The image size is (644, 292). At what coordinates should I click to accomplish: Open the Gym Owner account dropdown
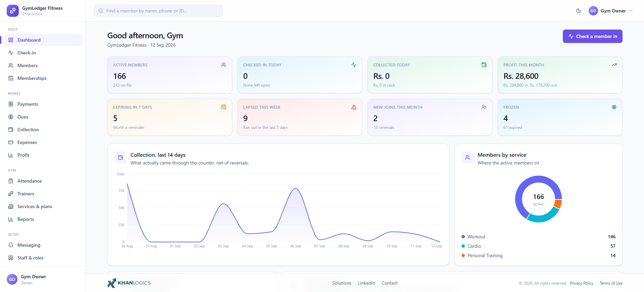tap(611, 11)
